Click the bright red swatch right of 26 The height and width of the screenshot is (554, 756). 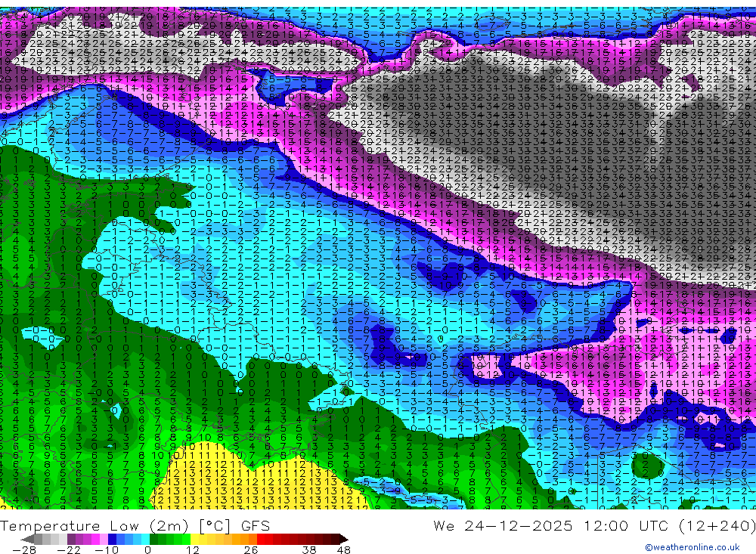coord(261,539)
